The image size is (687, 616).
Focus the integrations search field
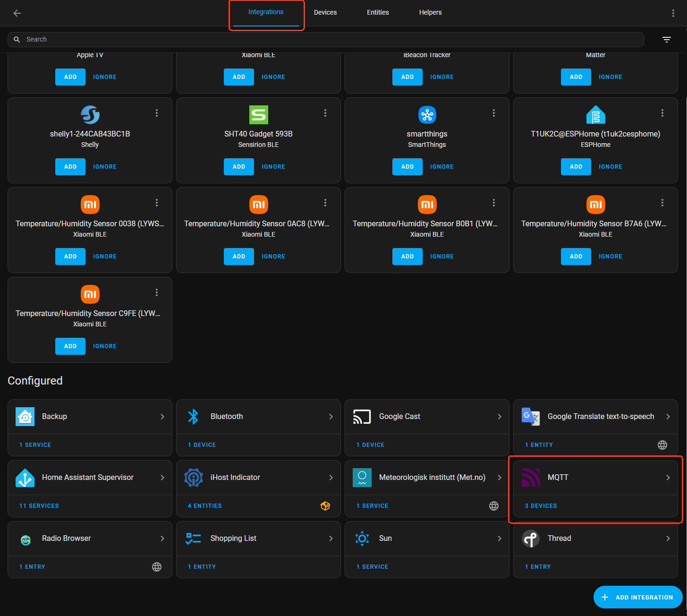[326, 40]
